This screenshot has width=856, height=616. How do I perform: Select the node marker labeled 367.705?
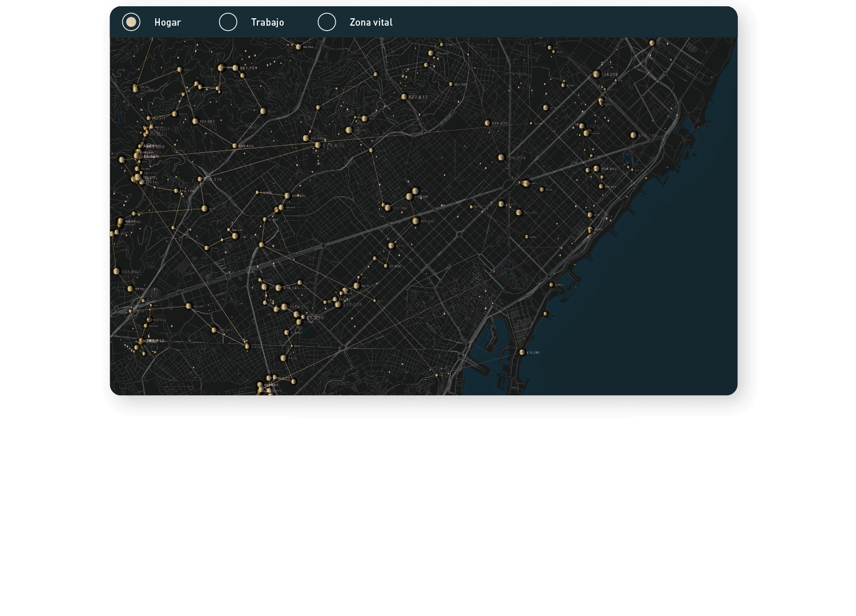[451, 84]
